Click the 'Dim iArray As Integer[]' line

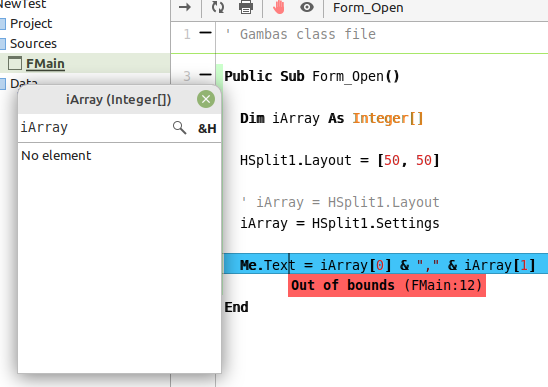[331, 118]
